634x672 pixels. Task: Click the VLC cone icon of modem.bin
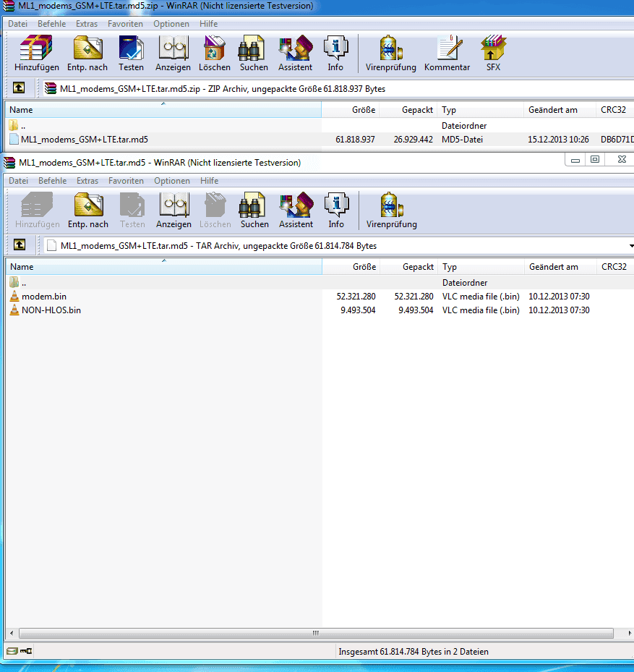(x=14, y=296)
